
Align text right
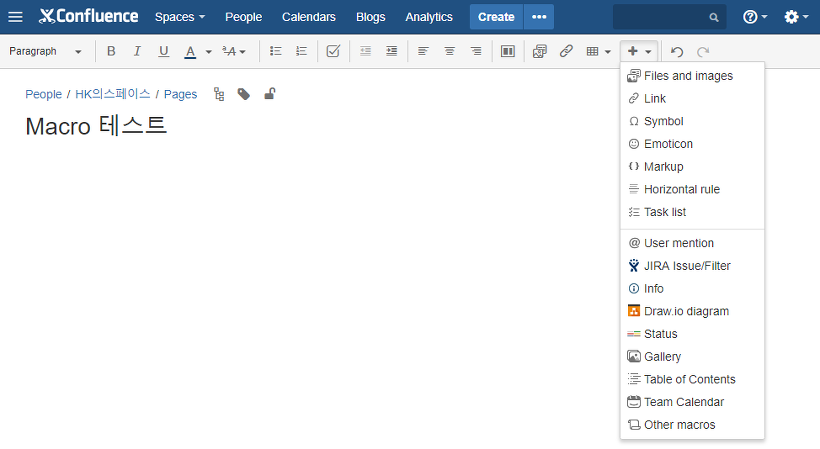[x=476, y=51]
